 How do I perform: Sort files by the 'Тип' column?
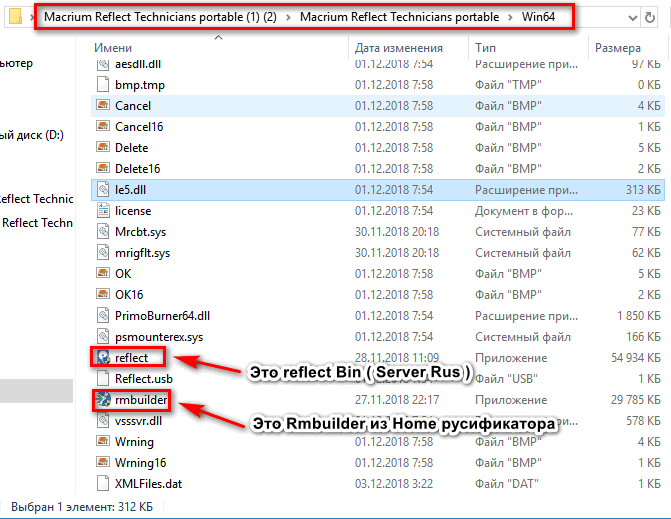click(x=486, y=47)
